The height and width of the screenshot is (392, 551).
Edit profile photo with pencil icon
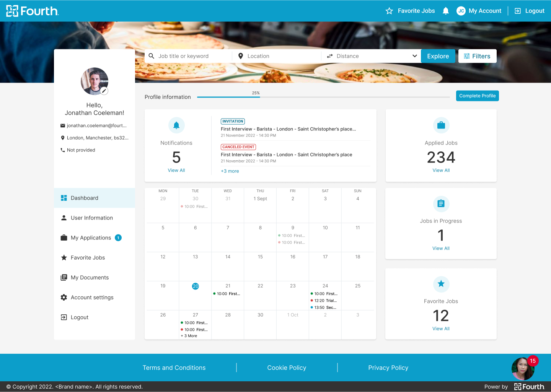104,91
